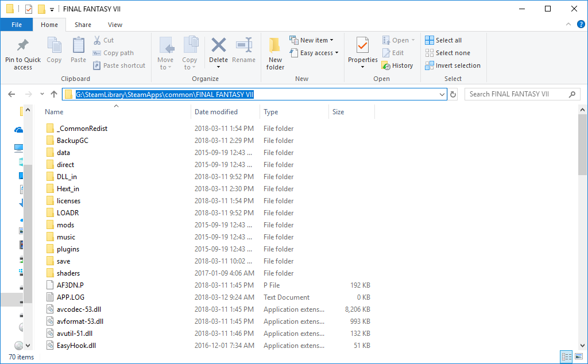
Task: Expand the Delete dropdown arrow
Action: click(x=218, y=68)
